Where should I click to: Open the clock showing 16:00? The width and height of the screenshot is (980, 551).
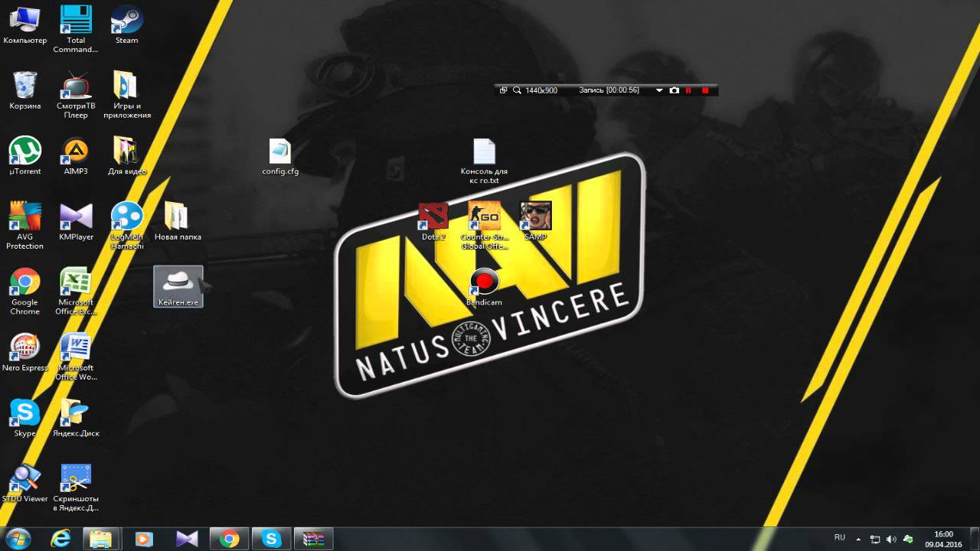click(x=943, y=539)
